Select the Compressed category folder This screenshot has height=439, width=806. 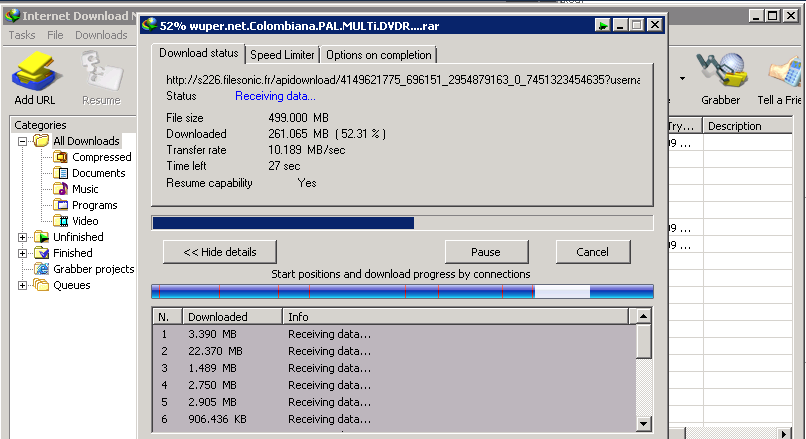100,157
